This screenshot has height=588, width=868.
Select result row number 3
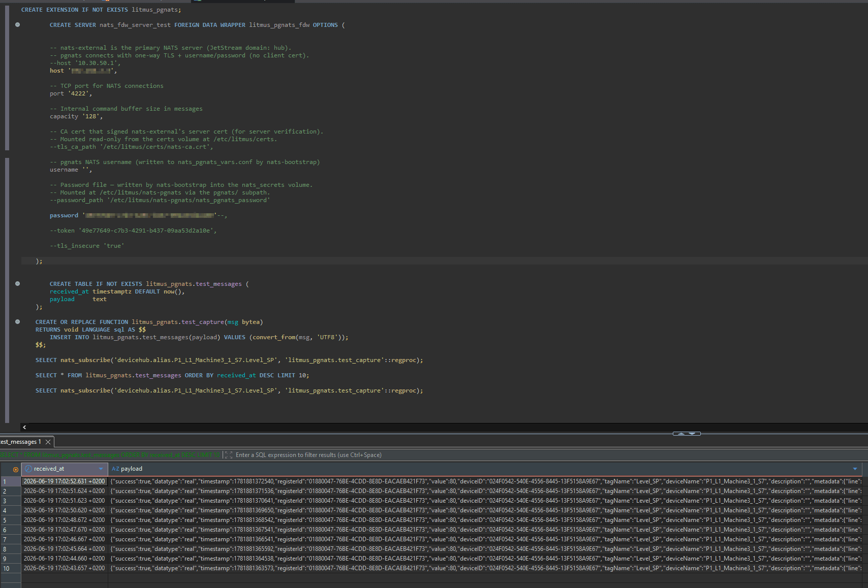11,501
